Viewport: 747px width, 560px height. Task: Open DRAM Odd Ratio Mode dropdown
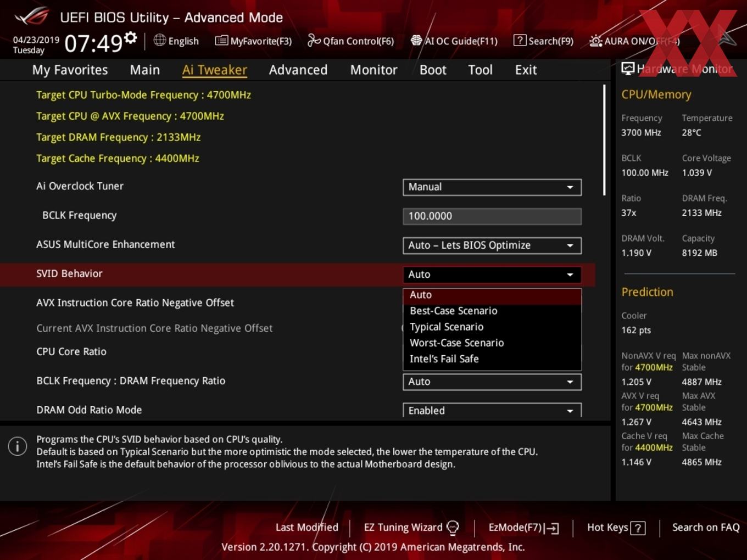[492, 410]
